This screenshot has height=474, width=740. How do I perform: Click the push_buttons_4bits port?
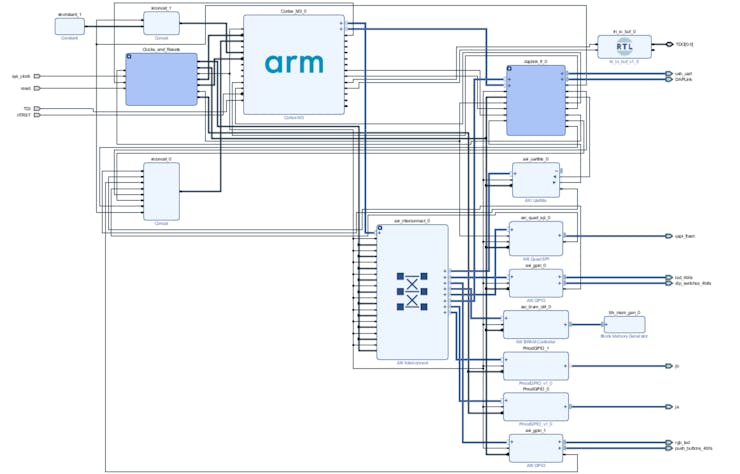click(669, 448)
